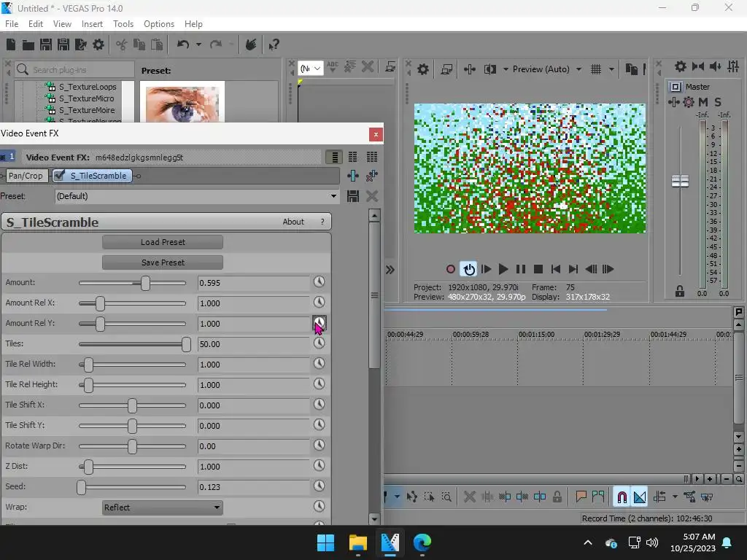Toggle the Master fader lock icon
The image size is (747, 560).
click(x=680, y=291)
